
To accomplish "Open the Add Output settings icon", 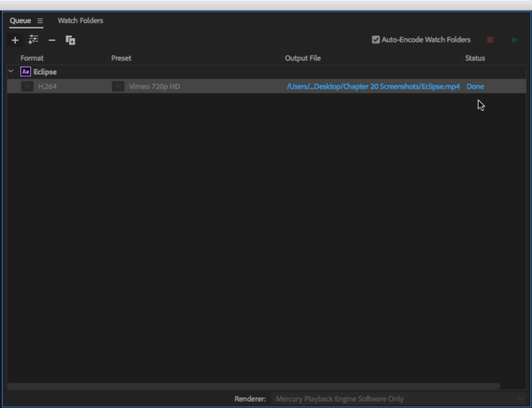I will click(x=33, y=40).
